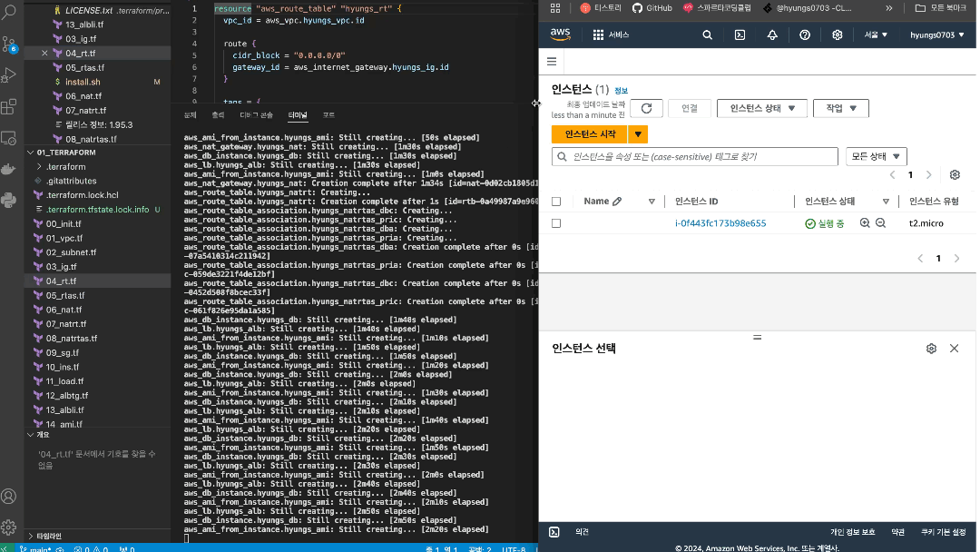Check instance i-0f443fc173b98e655 row checkbox
This screenshot has height=552, width=980.
[556, 223]
